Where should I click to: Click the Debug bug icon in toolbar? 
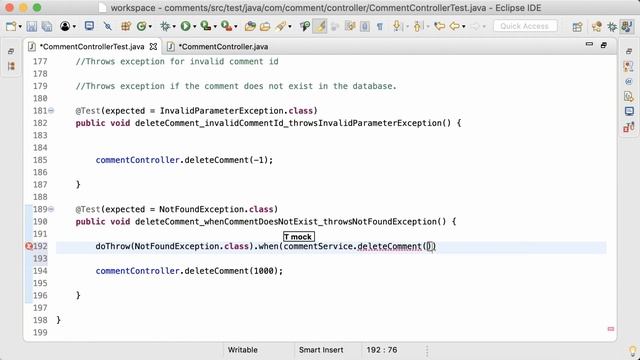coord(165,27)
